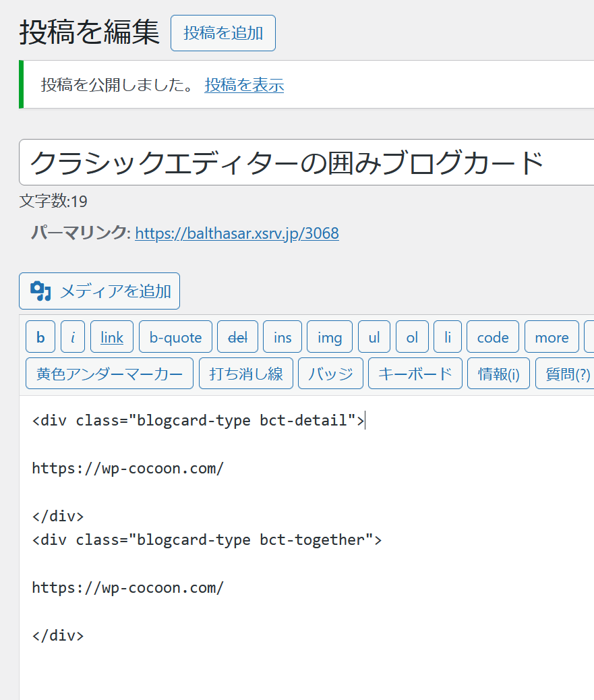Click the 打ち消し線 button

tap(246, 373)
